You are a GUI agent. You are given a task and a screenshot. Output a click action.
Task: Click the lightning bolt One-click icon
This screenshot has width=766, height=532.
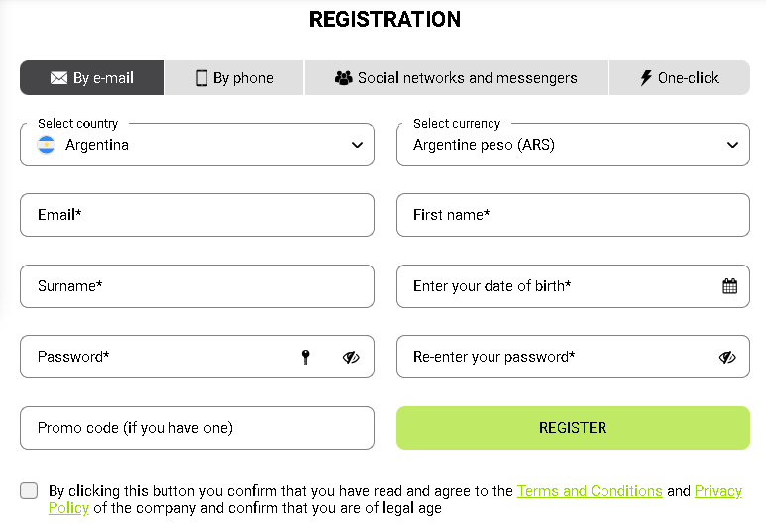tap(646, 77)
